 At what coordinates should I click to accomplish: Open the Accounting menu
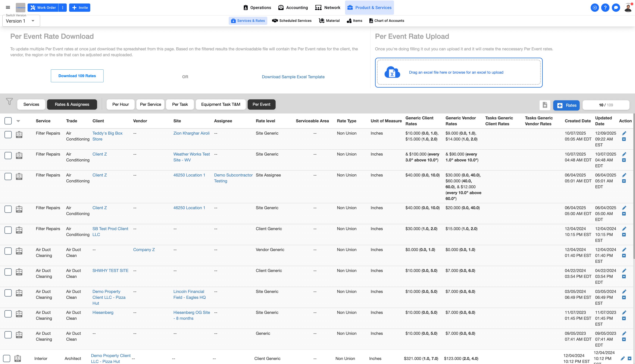pos(293,8)
